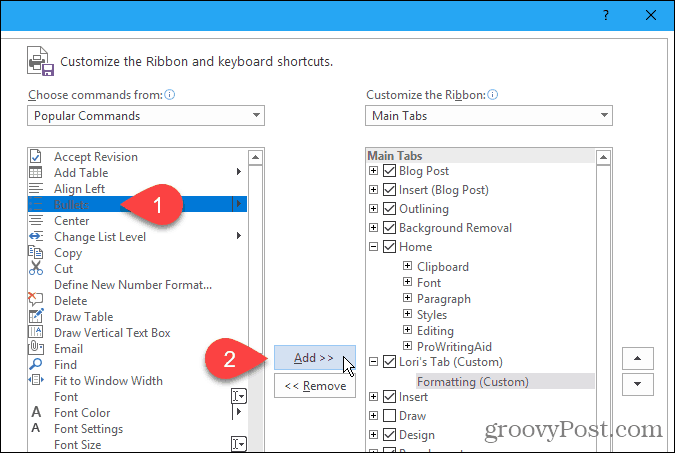Open the Change List Level submenu arrow

tap(238, 236)
